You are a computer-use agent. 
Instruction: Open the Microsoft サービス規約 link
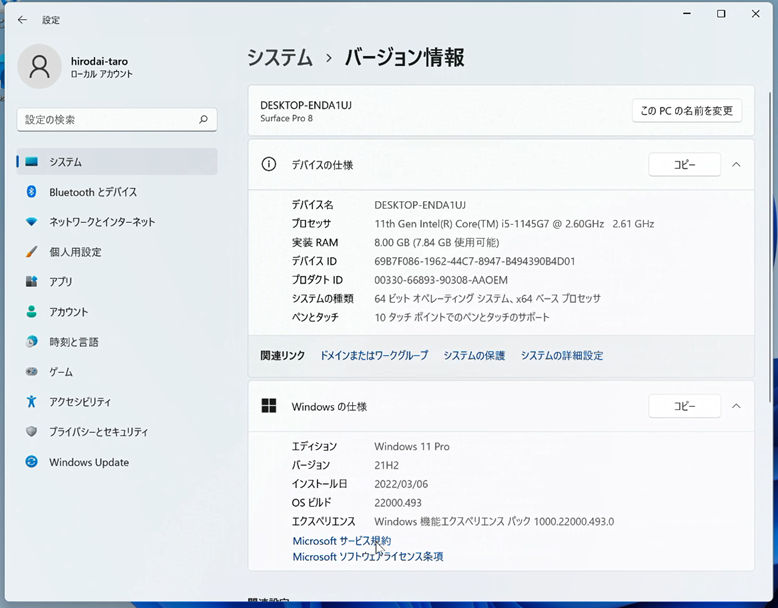pyautogui.click(x=342, y=541)
